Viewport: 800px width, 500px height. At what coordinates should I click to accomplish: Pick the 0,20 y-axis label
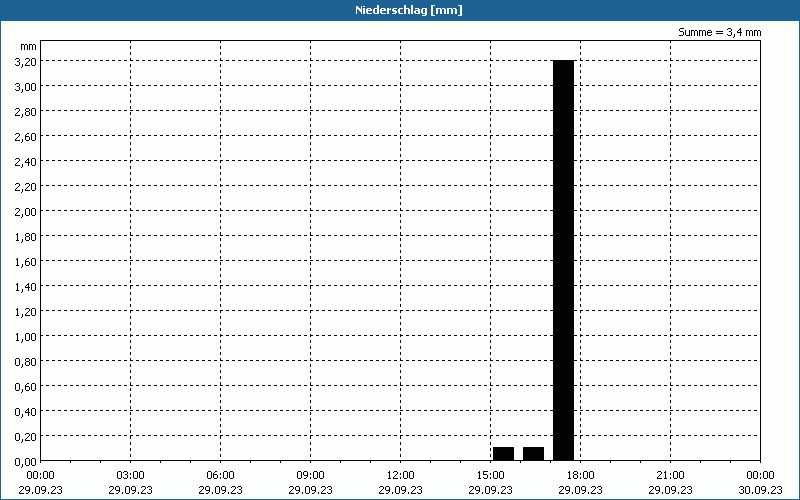pos(26,436)
